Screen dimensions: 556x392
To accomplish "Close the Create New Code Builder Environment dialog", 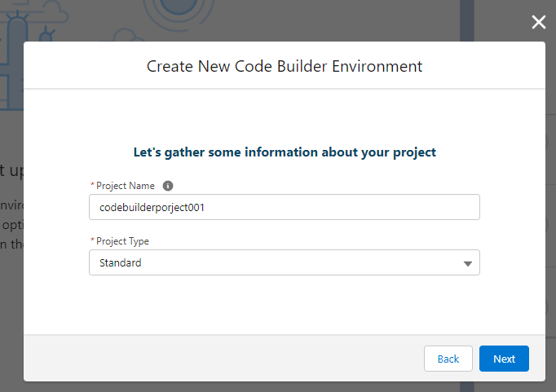I will point(538,22).
